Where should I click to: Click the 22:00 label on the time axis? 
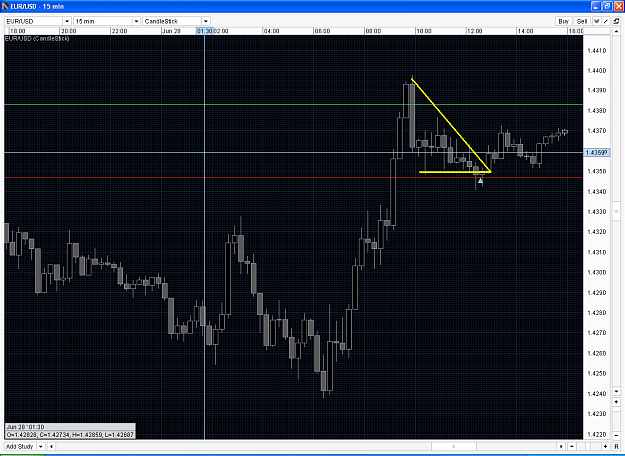point(119,31)
